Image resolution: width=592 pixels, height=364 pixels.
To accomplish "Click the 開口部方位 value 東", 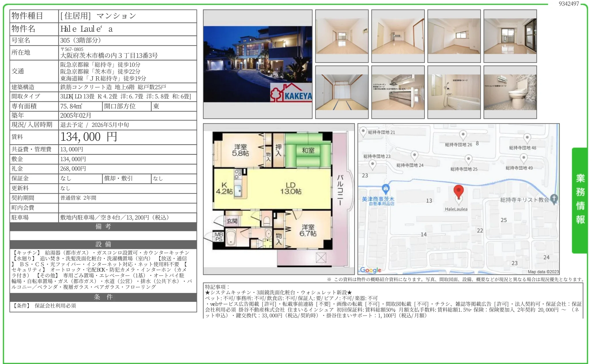I will 156,106.
